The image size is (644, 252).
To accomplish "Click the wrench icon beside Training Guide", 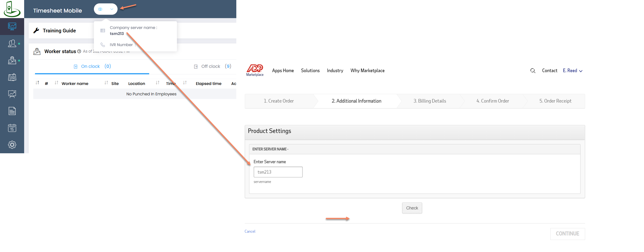I will 36,30.
